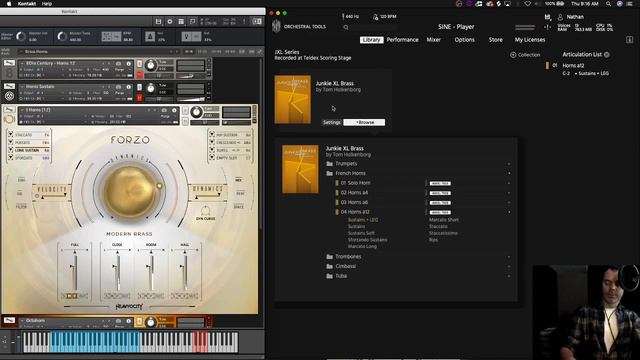Open snapshot camera on Forzo Horns [12]
The height and width of the screenshot is (360, 640).
point(164,110)
